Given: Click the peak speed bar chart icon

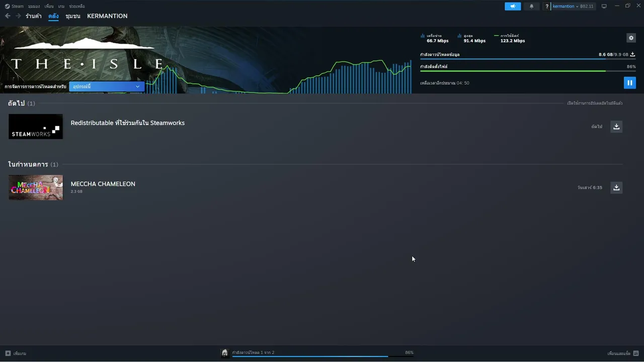Looking at the screenshot, I should [x=460, y=36].
